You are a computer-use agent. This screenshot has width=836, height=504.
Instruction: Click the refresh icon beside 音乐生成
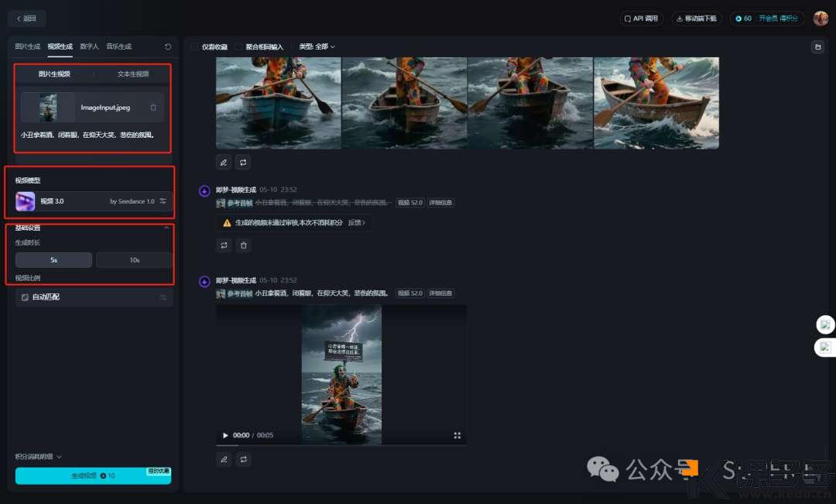168,46
